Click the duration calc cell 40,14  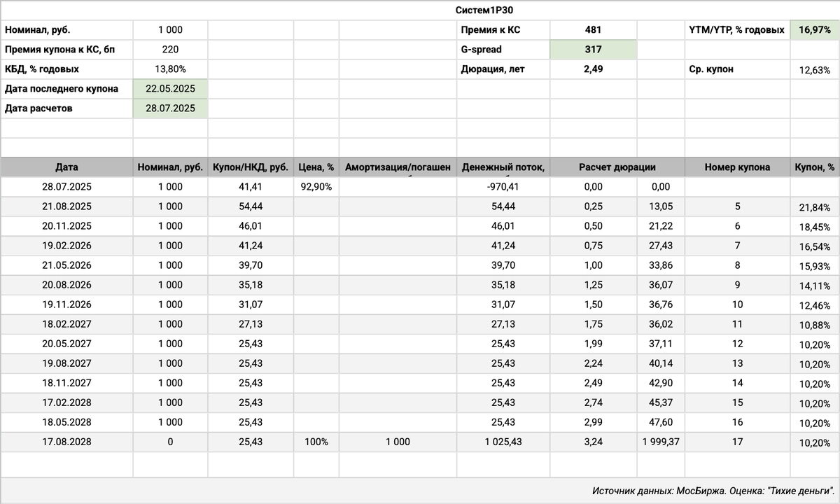(x=660, y=363)
